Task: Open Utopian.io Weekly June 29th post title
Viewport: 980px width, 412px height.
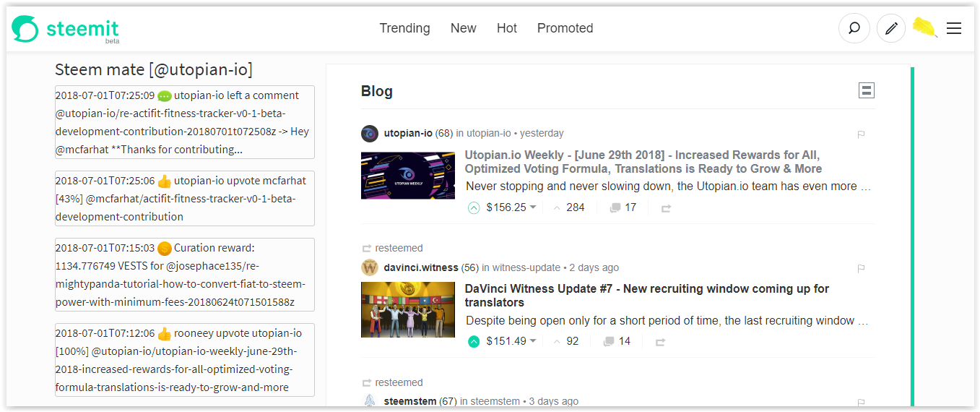Action: pyautogui.click(x=643, y=162)
